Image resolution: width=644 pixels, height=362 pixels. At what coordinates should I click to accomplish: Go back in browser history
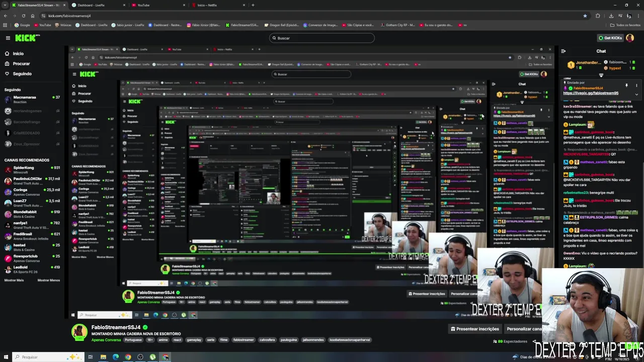click(5, 16)
